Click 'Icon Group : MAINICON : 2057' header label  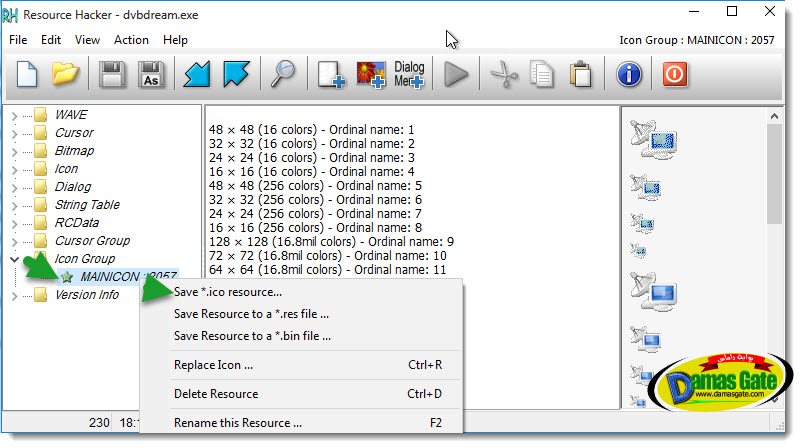click(x=696, y=40)
